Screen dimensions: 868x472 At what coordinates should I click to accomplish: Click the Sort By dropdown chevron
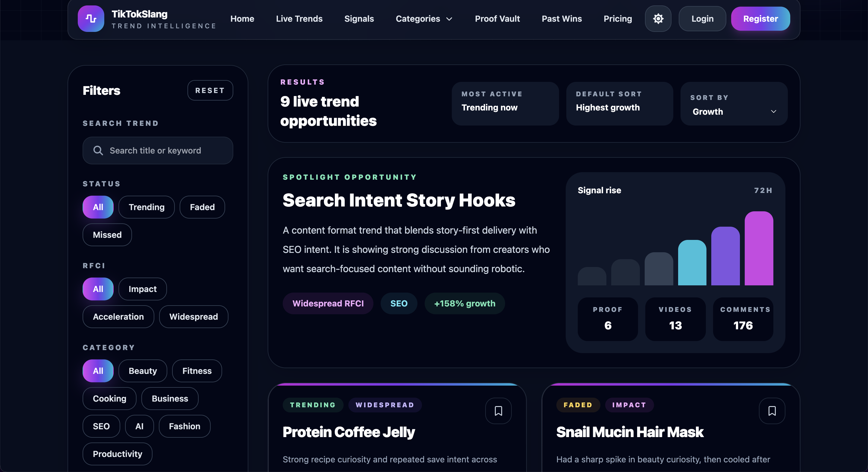tap(773, 111)
